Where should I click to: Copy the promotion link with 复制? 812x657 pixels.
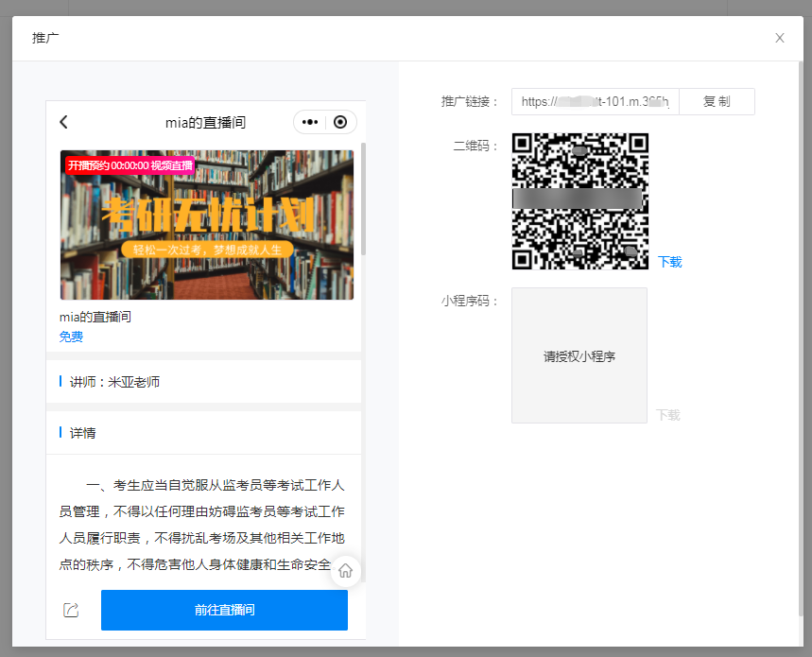pos(717,101)
